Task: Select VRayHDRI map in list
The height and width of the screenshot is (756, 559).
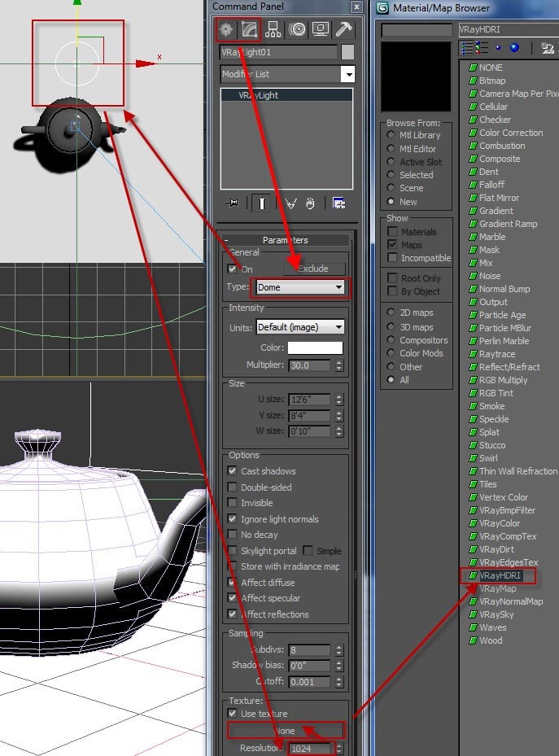Action: [500, 575]
